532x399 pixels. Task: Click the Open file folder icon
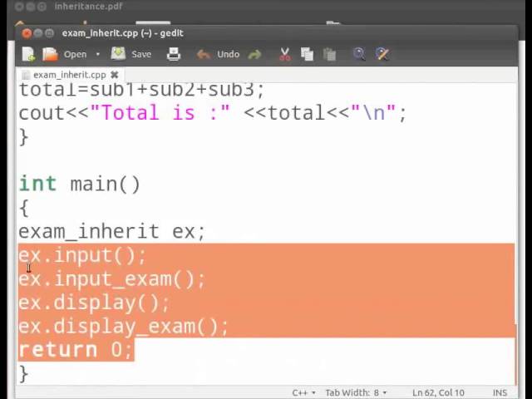click(51, 54)
